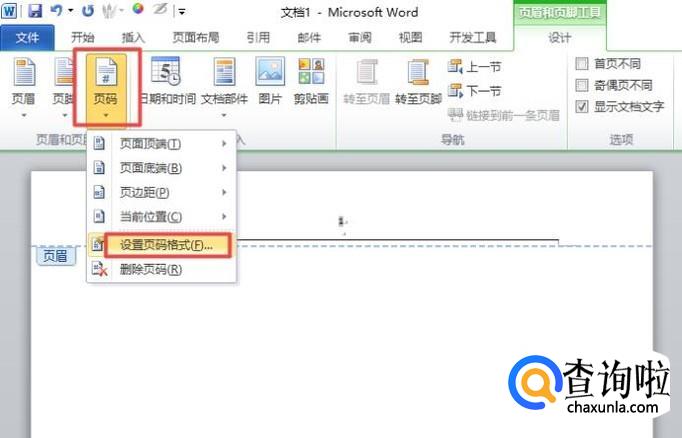Switch to the 开发工具 tab

coord(473,38)
